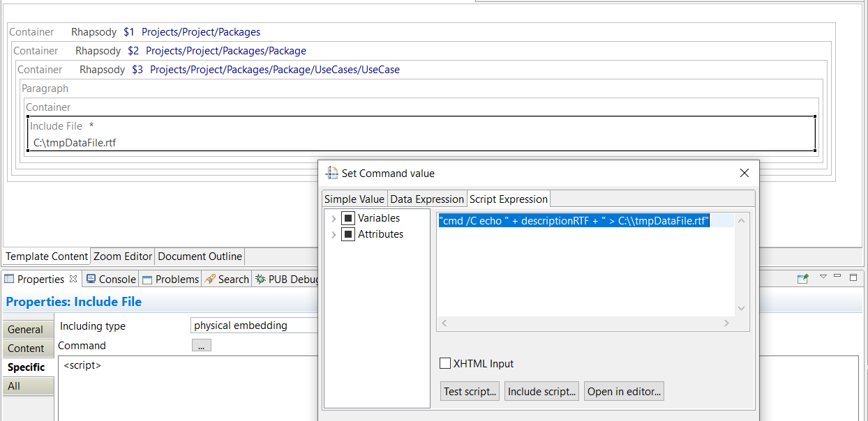Click right arrow of script editor horizontal scrollbar

tap(726, 323)
